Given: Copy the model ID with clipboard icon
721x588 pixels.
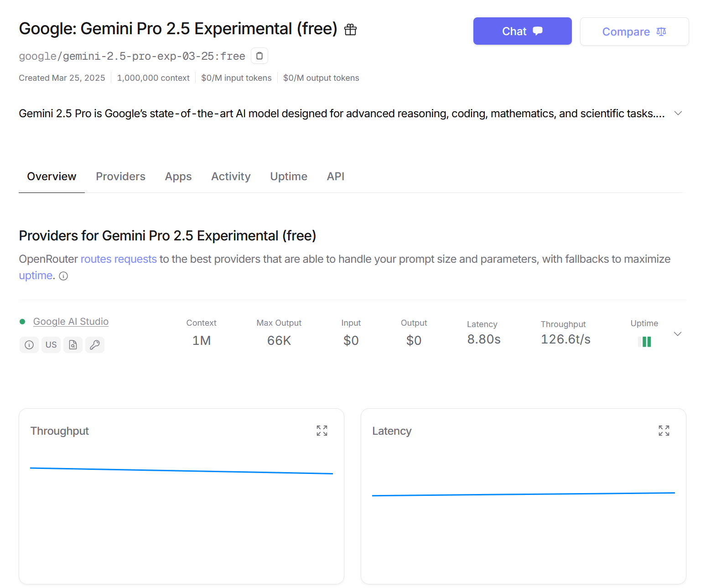Looking at the screenshot, I should [259, 56].
